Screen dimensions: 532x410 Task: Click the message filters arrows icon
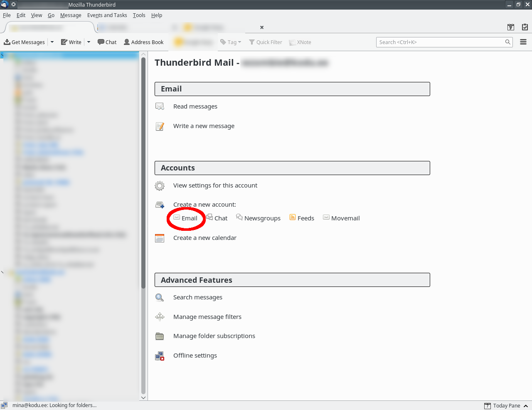point(160,317)
